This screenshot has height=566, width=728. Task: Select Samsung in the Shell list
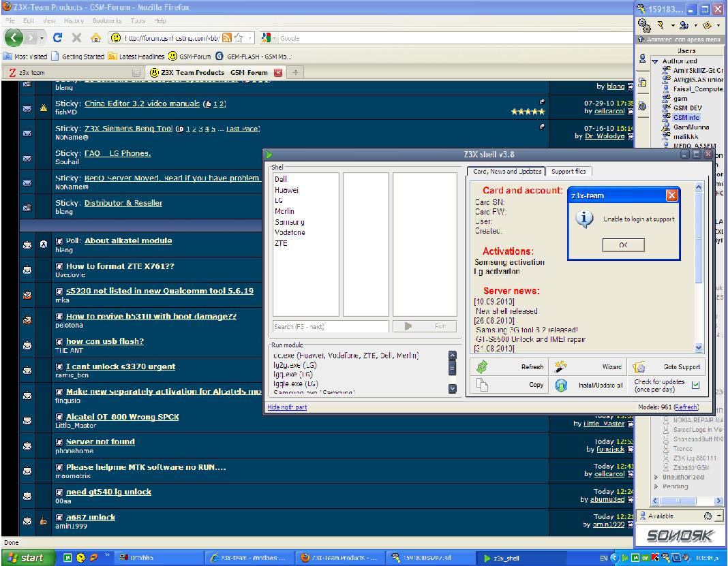[289, 222]
